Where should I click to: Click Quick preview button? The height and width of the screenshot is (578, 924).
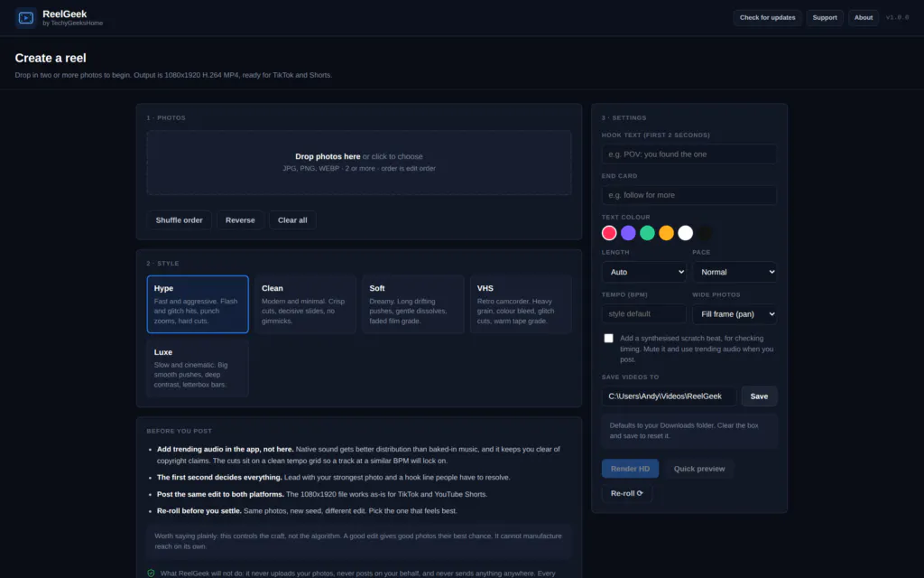click(699, 469)
